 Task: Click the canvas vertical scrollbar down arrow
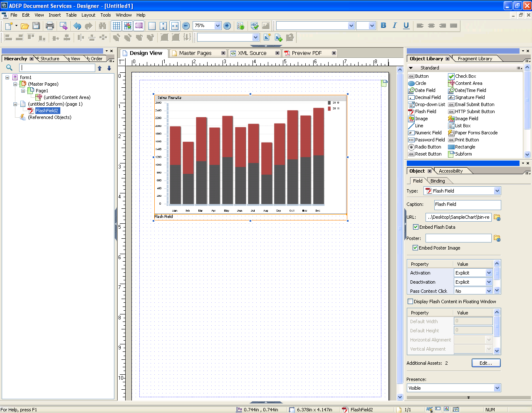[400, 397]
